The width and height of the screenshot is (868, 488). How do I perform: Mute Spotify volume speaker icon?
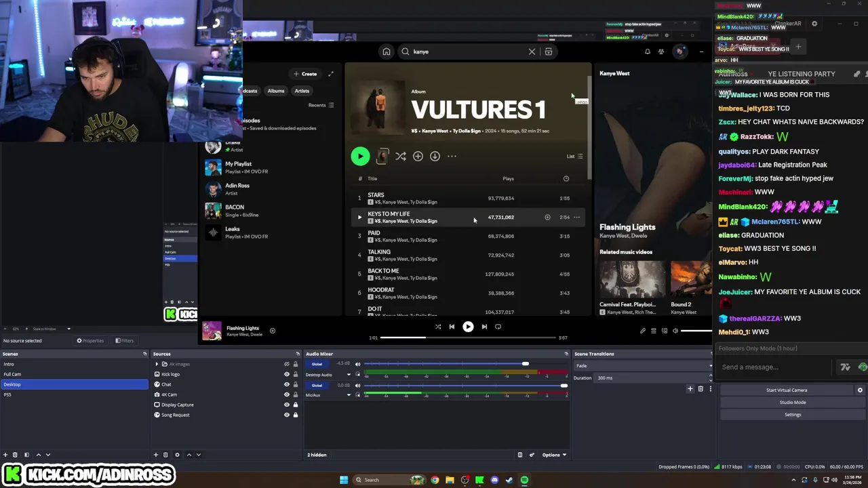[x=675, y=331]
